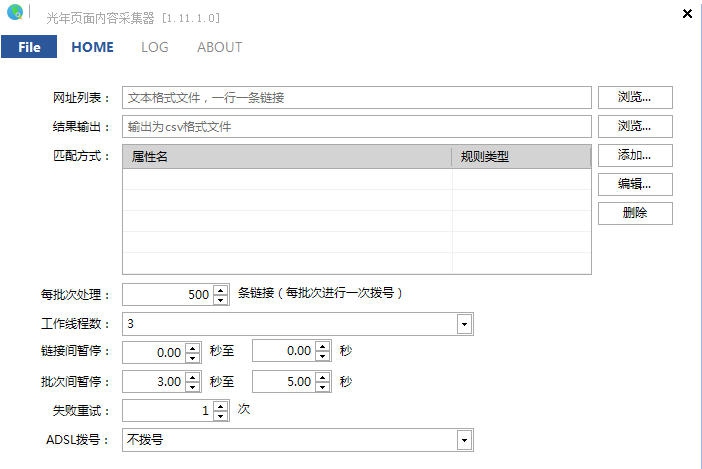Click the 添加... button
This screenshot has width=702, height=469.
pos(635,155)
